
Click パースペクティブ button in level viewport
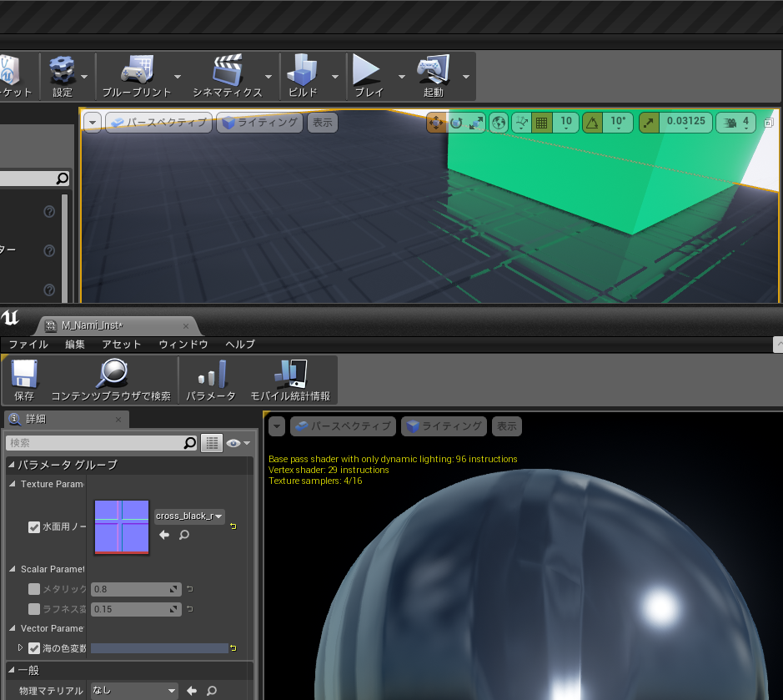[159, 123]
